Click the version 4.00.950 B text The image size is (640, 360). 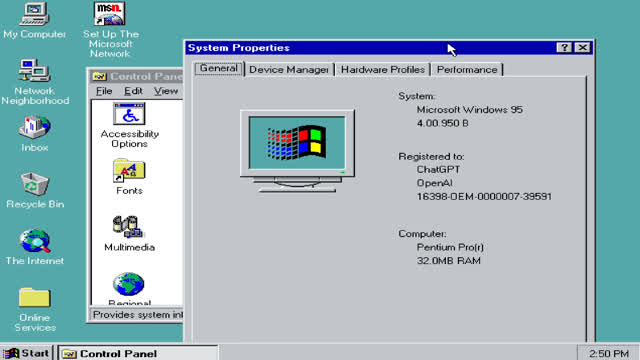pos(442,123)
